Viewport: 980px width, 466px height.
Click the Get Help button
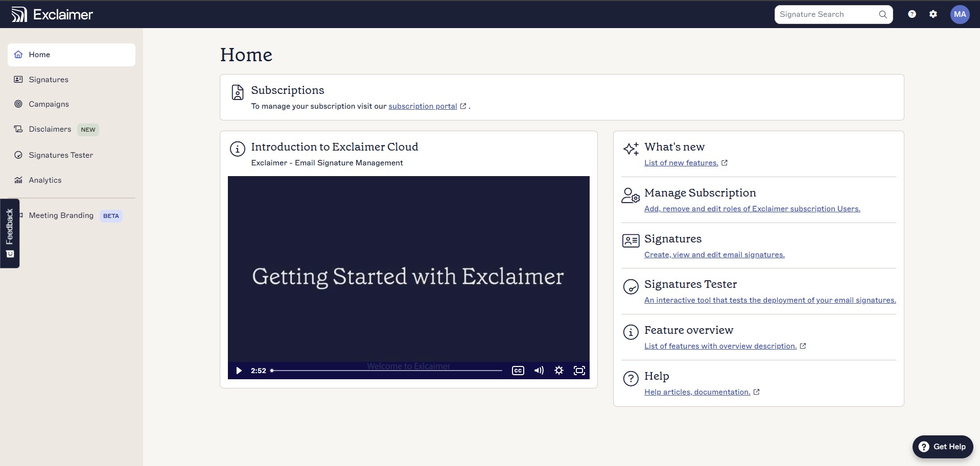[942, 447]
